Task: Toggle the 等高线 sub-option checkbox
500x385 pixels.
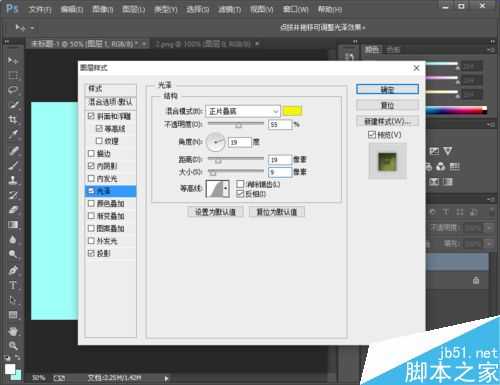Action: (99, 128)
